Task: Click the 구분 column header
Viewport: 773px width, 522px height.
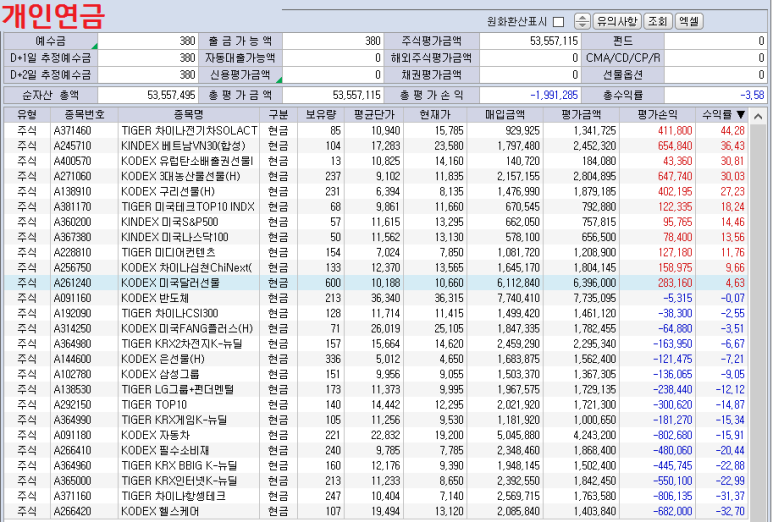Action: click(x=279, y=115)
